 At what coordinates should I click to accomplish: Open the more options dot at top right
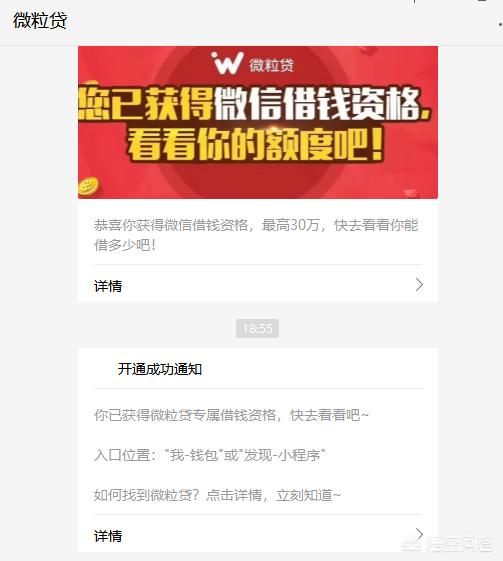pos(500,24)
